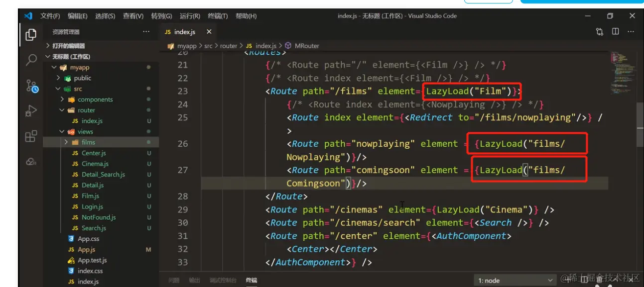The image size is (644, 287).
Task: Expand the films folder
Action: click(x=66, y=142)
